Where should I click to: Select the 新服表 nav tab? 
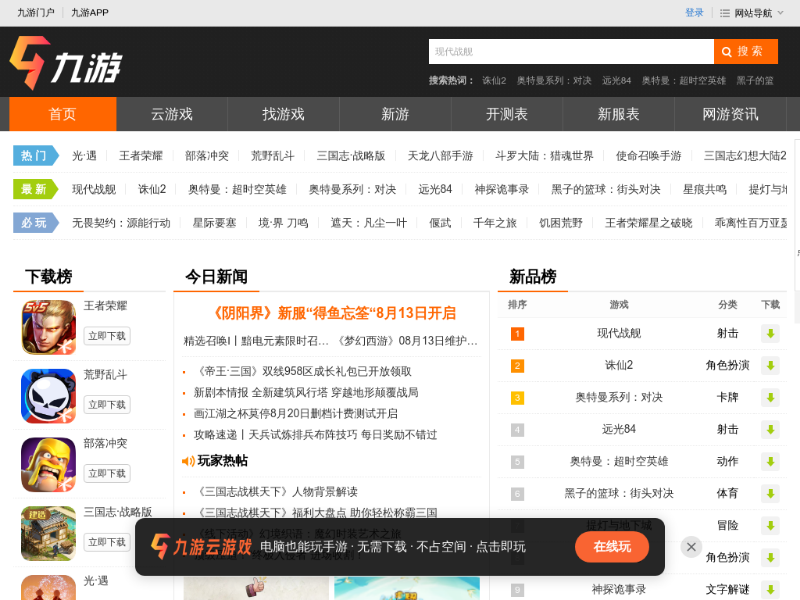pos(618,114)
